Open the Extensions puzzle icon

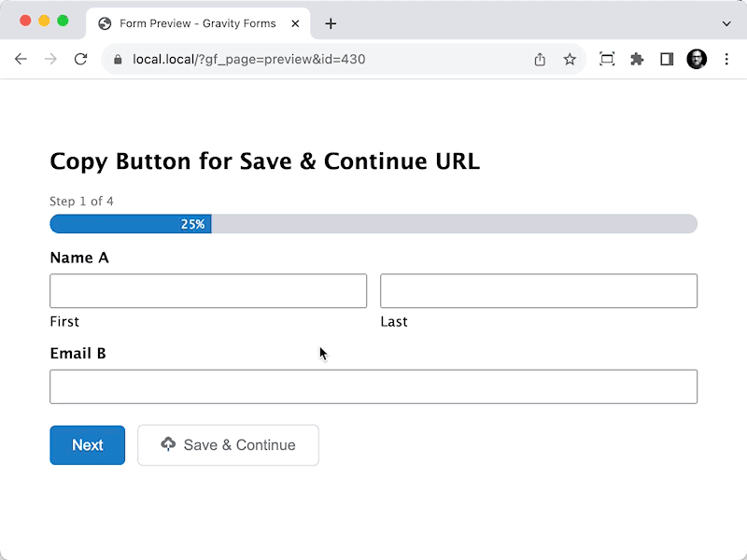(x=637, y=59)
